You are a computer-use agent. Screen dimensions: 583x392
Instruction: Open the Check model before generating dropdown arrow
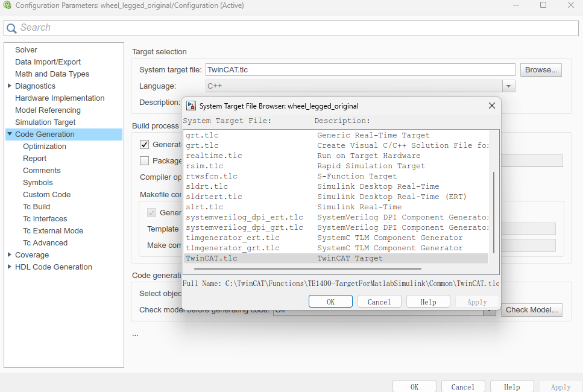tap(490, 310)
